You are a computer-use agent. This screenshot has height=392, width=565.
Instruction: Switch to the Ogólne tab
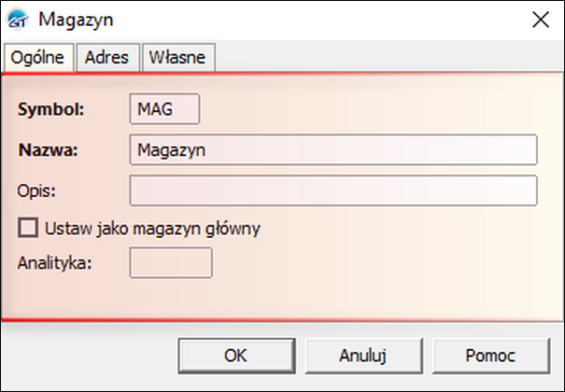point(37,57)
